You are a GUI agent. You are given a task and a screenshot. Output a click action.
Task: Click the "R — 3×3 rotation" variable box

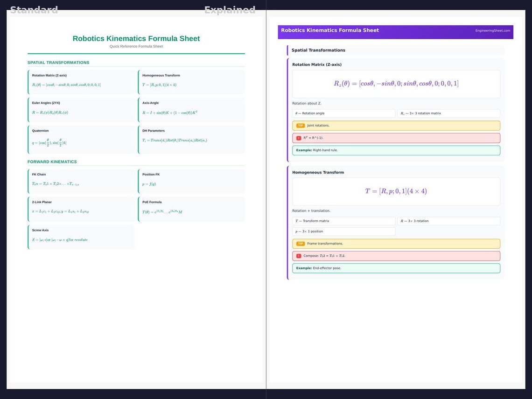(448, 221)
